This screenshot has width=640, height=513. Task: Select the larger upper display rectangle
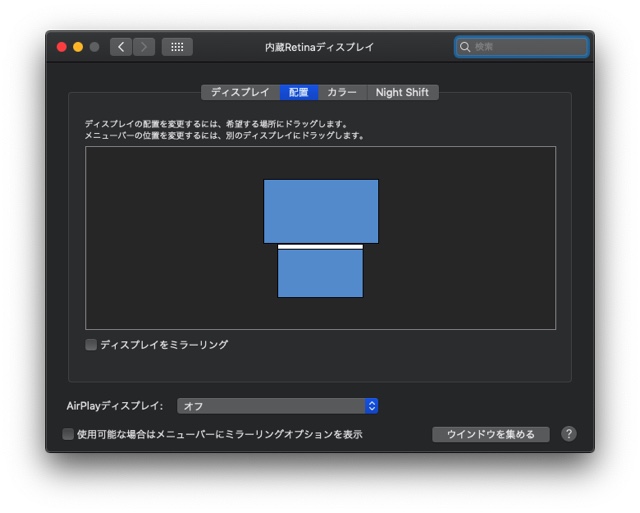click(x=321, y=211)
